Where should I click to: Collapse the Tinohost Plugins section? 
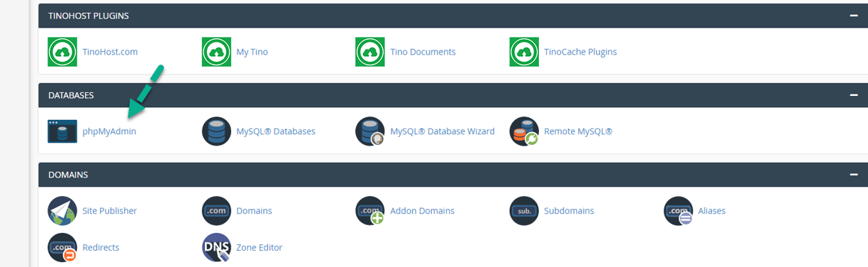coord(854,16)
